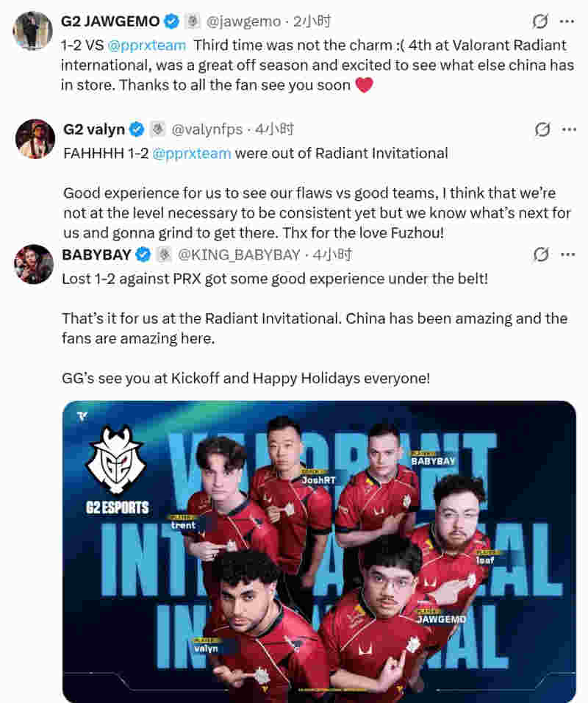Open G2 valyn's profile picture
The image size is (588, 703).
click(35, 139)
